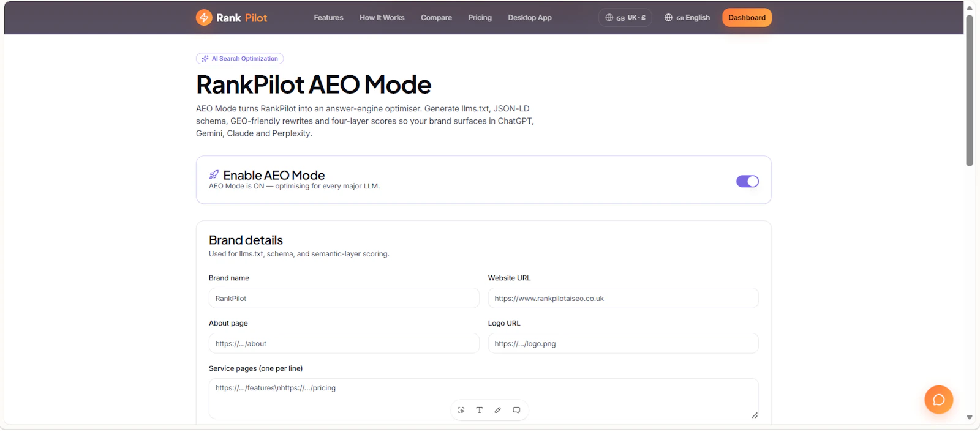Click the comment bubble tool icon

click(x=516, y=410)
